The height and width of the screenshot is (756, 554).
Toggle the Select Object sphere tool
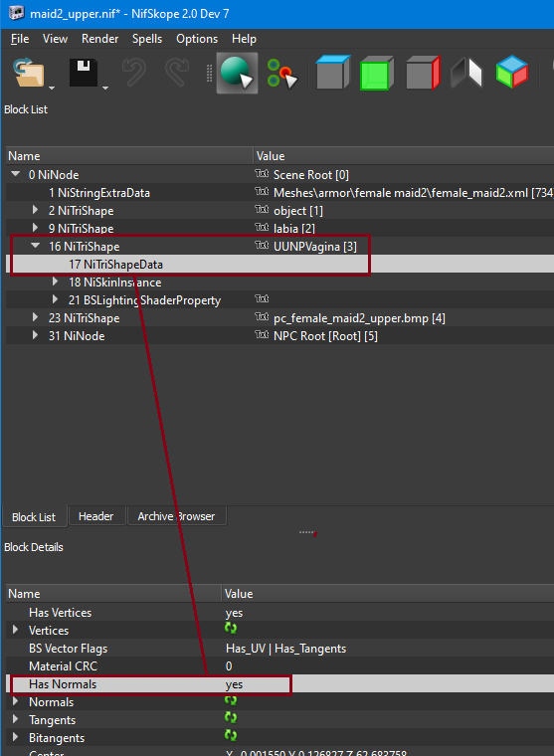[x=237, y=73]
